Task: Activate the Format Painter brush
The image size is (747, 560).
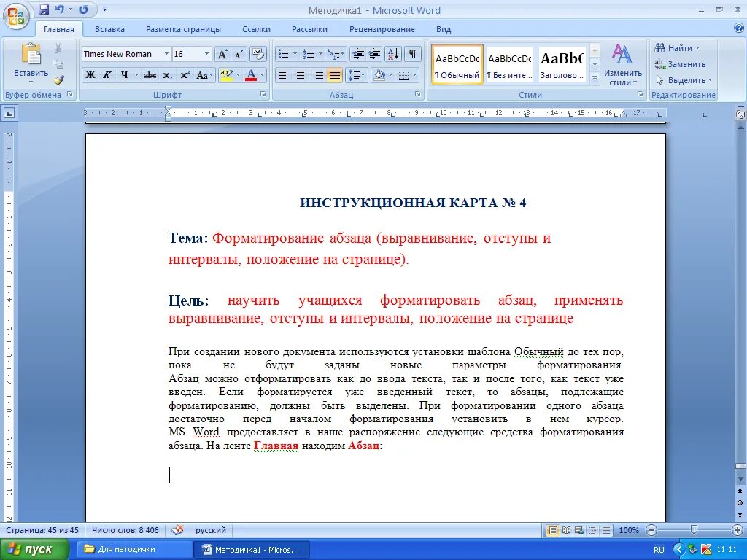Action: pos(58,80)
